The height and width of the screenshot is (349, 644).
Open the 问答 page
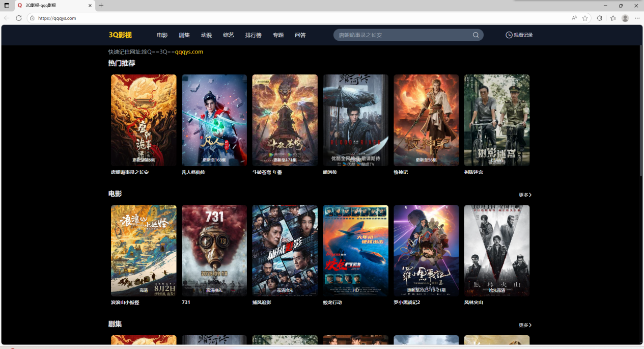click(300, 35)
